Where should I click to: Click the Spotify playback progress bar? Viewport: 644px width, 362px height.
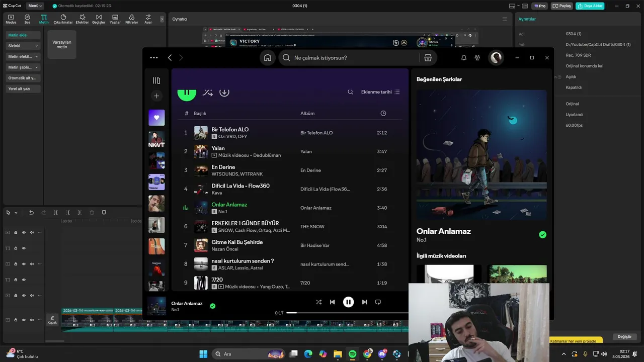tap(348, 313)
